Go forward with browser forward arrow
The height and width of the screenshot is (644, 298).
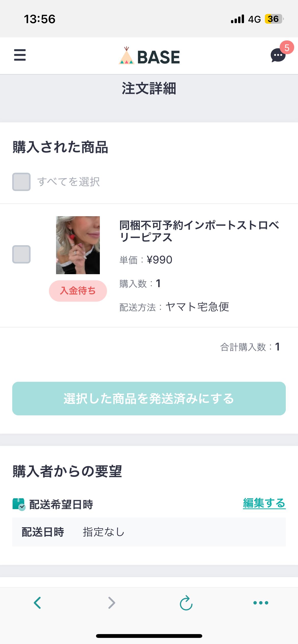(112, 603)
